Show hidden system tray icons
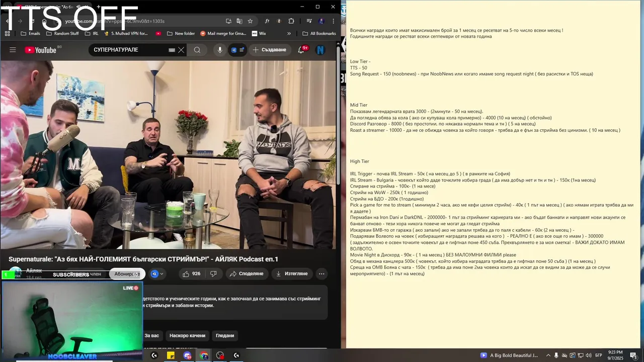 click(x=548, y=355)
